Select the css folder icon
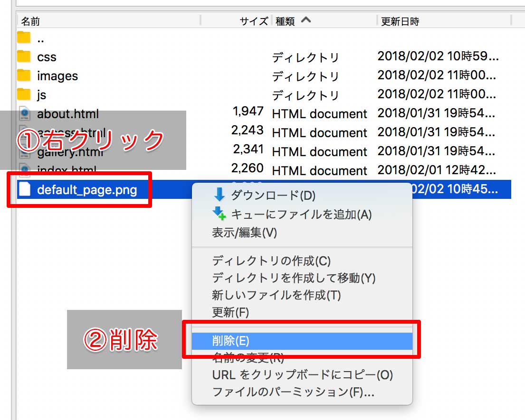The image size is (525, 420). (24, 56)
